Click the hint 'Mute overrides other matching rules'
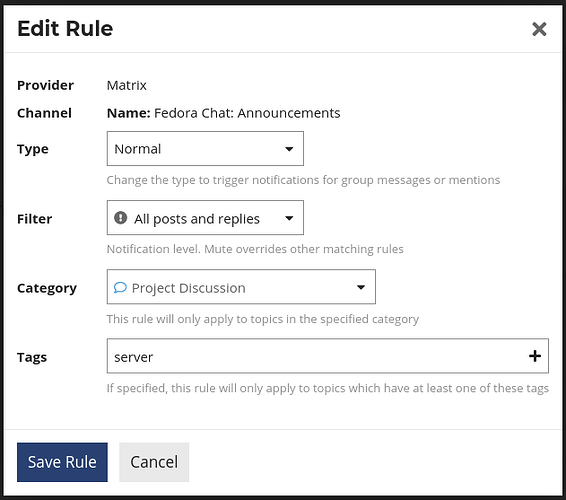 (304, 249)
